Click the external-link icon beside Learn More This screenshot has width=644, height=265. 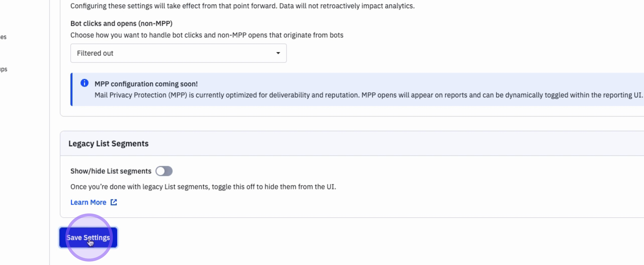click(114, 202)
